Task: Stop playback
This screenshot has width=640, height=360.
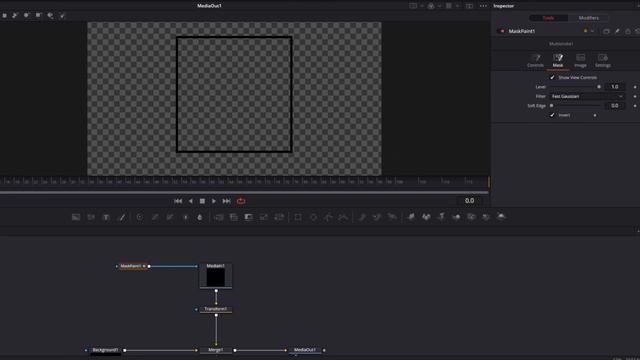Action: click(202, 201)
